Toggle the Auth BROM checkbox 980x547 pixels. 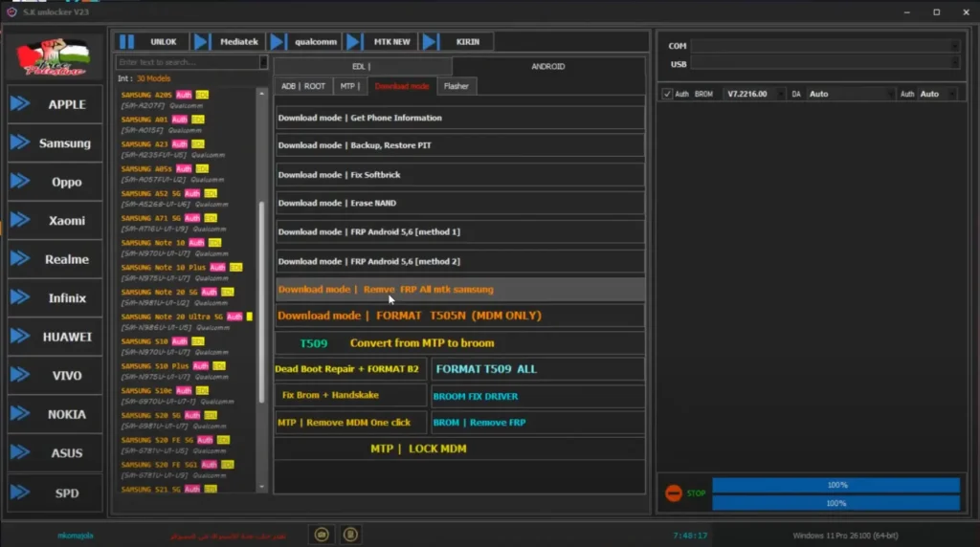[667, 94]
